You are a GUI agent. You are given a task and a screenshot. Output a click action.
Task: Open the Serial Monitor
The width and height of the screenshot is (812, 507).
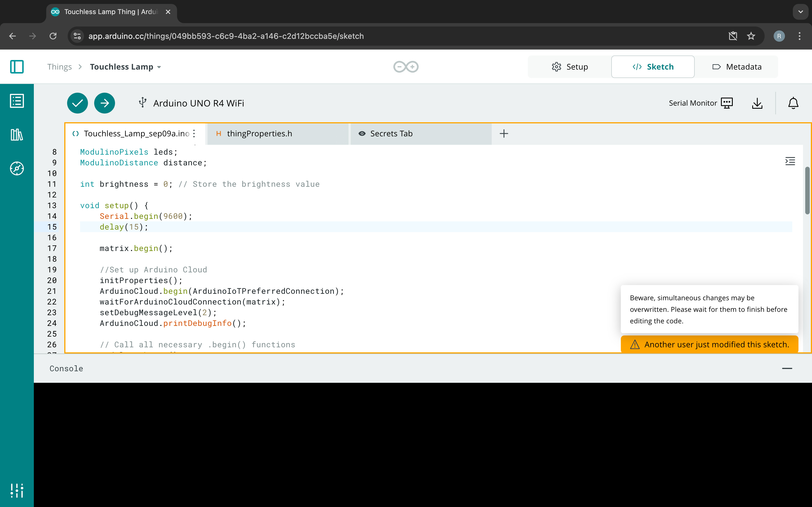pos(701,103)
